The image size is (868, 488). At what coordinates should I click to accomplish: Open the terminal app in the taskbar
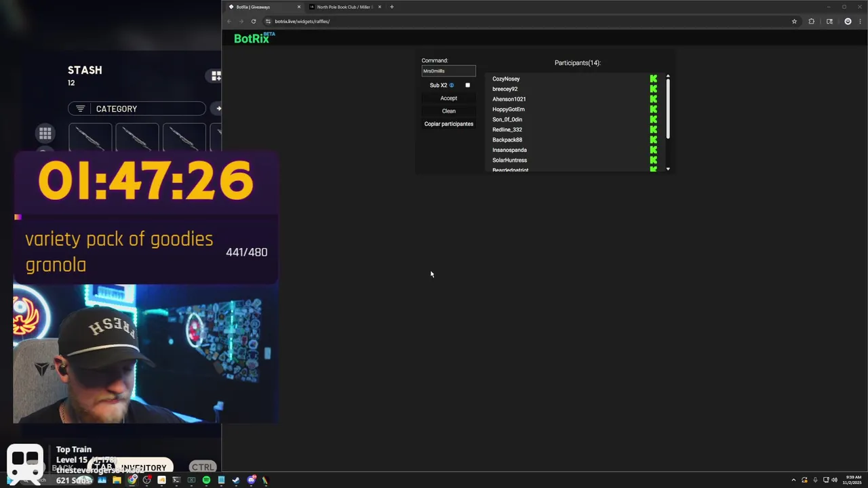point(176,480)
